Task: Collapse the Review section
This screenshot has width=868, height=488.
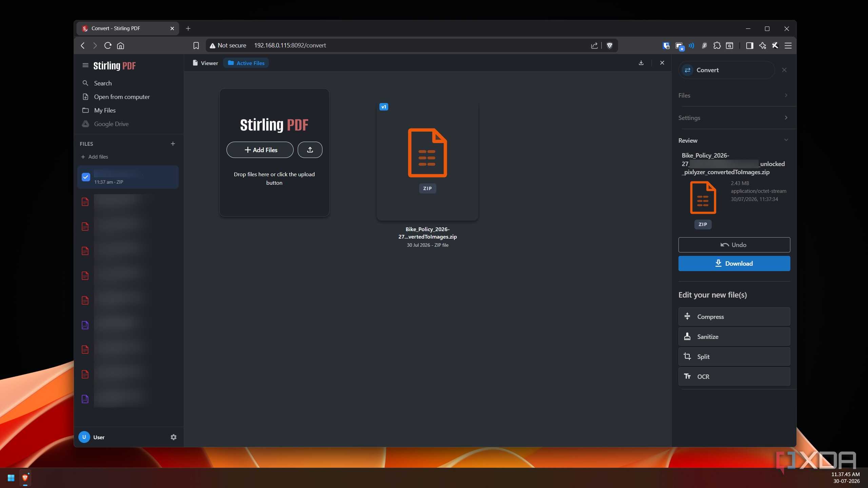Action: (x=734, y=140)
